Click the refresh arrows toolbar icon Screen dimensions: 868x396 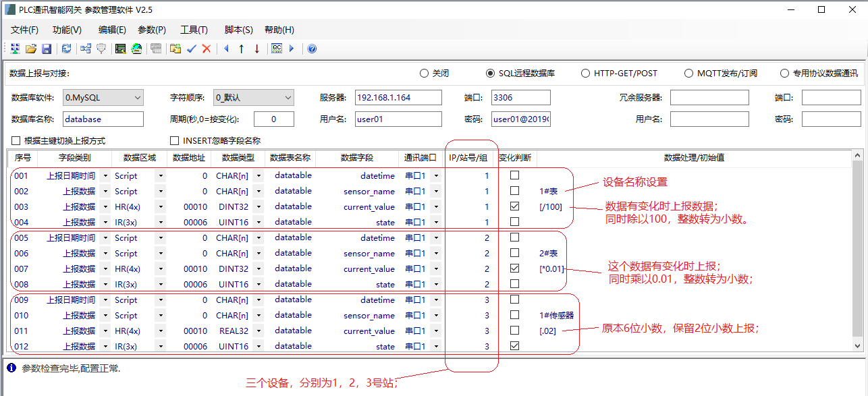pos(66,49)
